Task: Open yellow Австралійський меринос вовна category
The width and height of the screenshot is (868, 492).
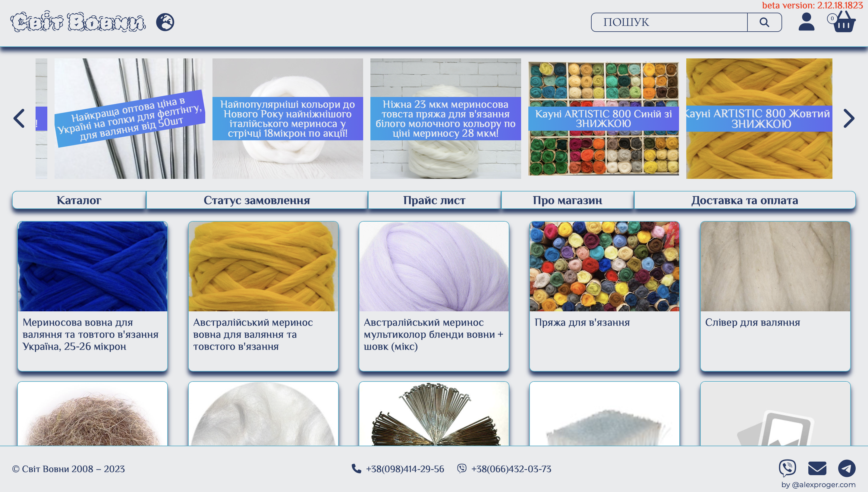Action: (263, 296)
